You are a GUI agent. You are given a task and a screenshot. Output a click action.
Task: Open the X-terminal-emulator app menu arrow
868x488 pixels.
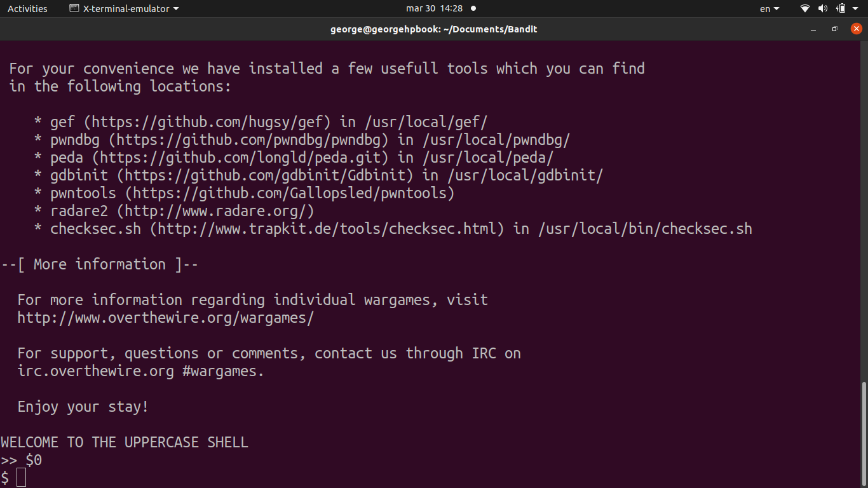(x=176, y=9)
